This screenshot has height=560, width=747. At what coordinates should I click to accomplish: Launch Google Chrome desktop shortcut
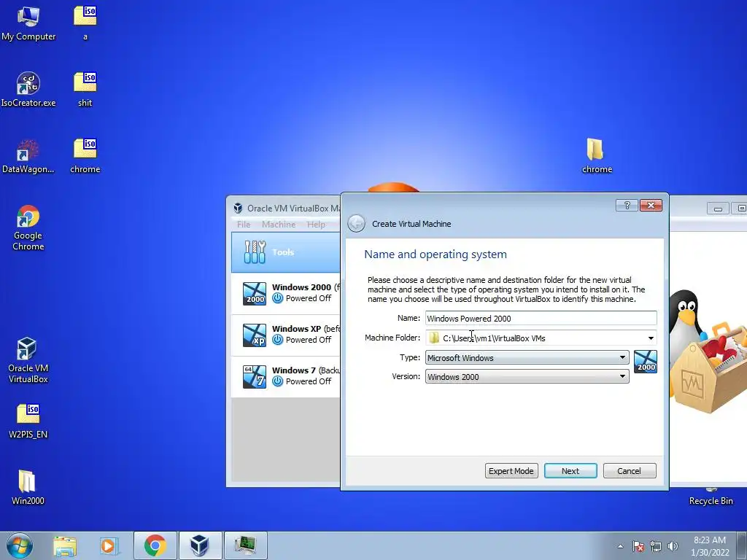pos(28,227)
